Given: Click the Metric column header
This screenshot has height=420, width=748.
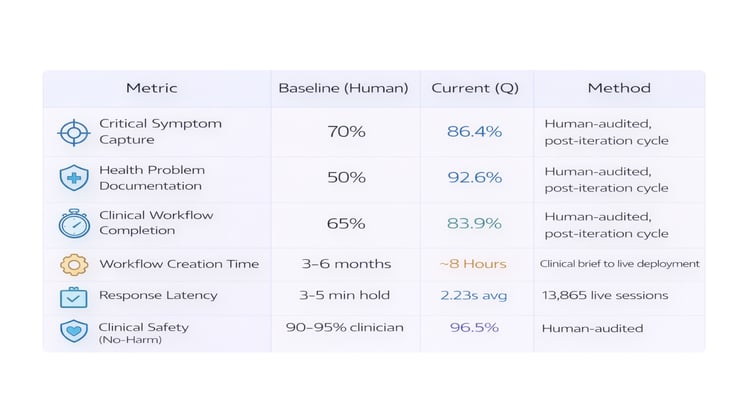Looking at the screenshot, I should click(x=151, y=88).
